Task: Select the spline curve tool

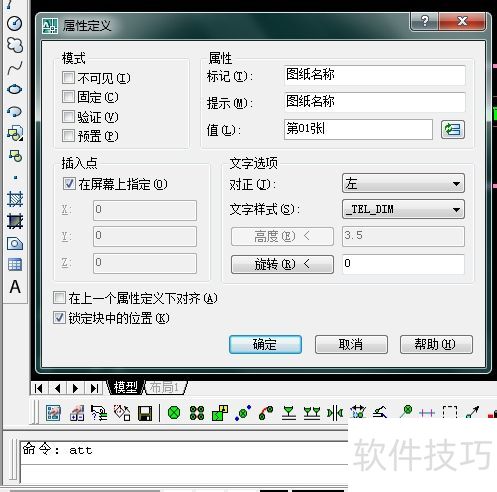Action: tap(15, 68)
